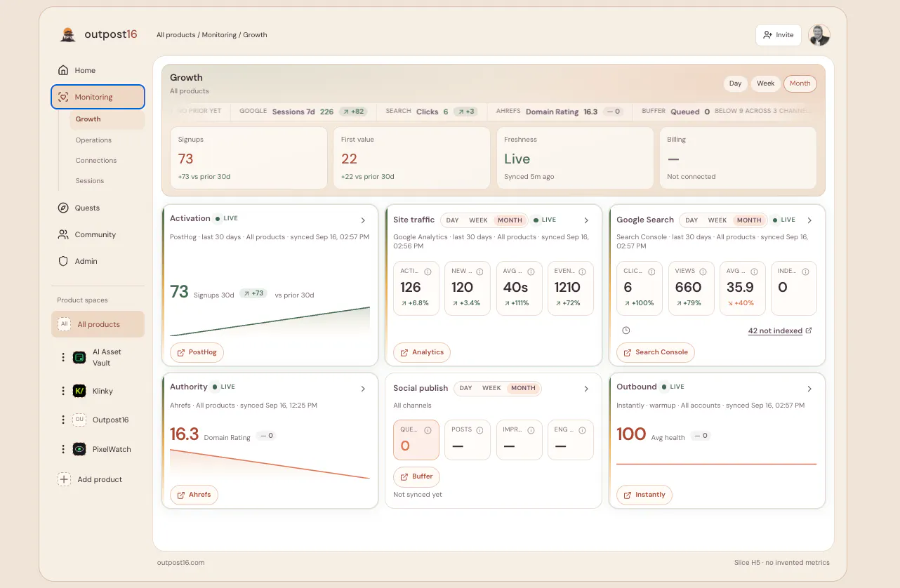Show info for the Impressions tile
This screenshot has width=900, height=588.
click(x=531, y=430)
